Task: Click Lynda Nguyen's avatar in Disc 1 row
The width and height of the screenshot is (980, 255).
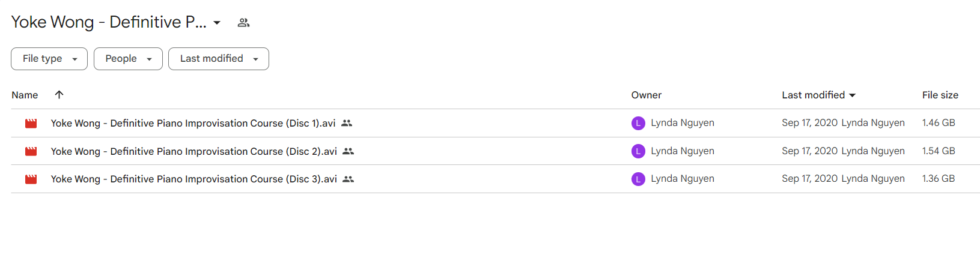Action: [x=638, y=123]
